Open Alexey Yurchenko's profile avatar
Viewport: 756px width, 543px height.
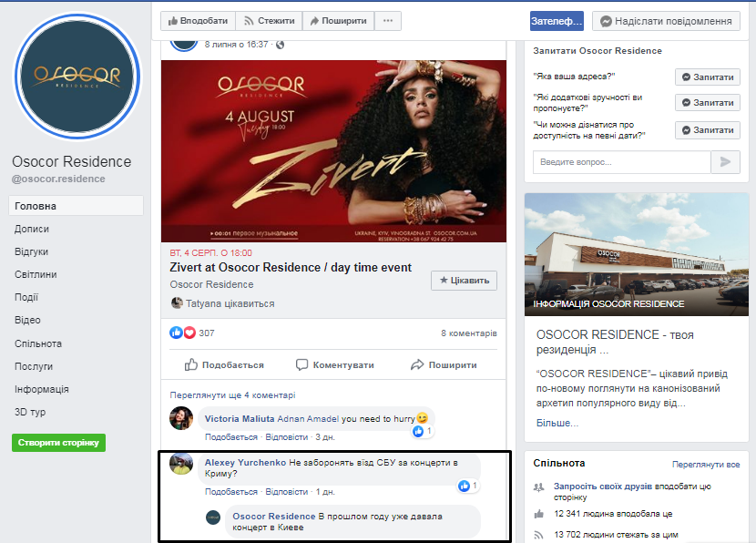tap(182, 464)
